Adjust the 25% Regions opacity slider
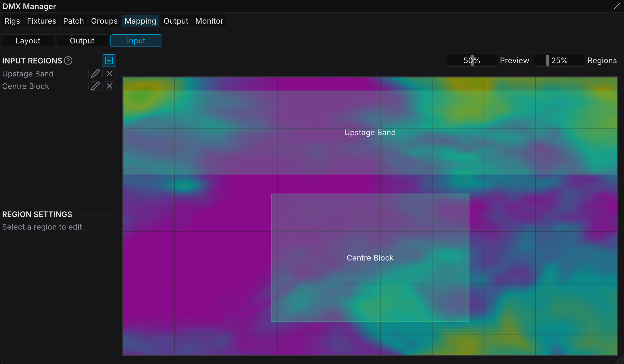Viewport: 624px width, 364px height. click(x=560, y=60)
